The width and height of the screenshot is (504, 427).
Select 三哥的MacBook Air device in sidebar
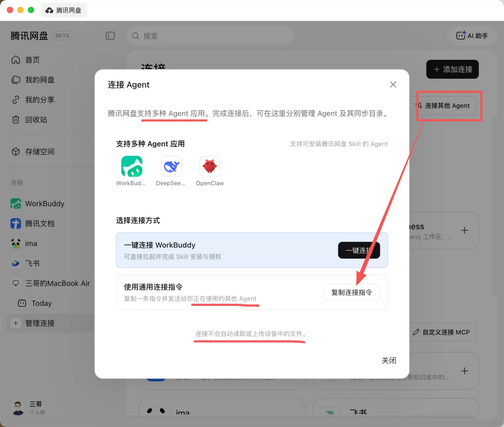coord(50,283)
